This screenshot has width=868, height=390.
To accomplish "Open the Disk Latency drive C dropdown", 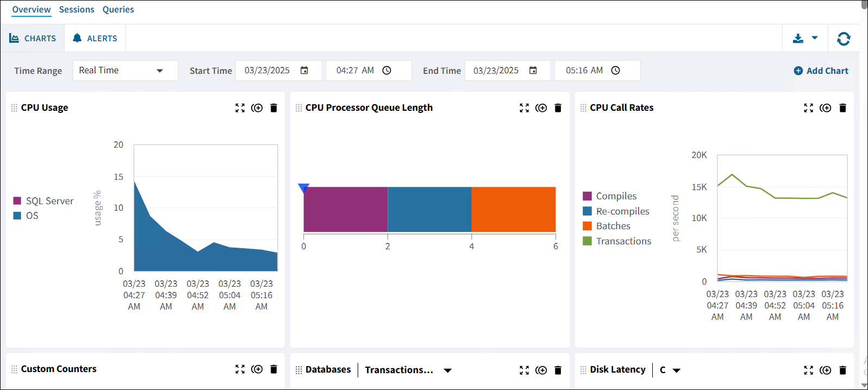I will [x=670, y=370].
